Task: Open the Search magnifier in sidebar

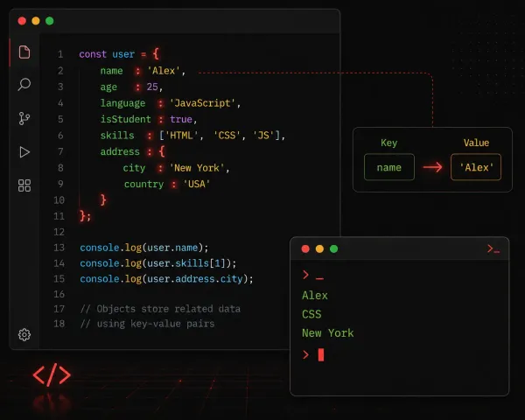Action: click(x=24, y=84)
